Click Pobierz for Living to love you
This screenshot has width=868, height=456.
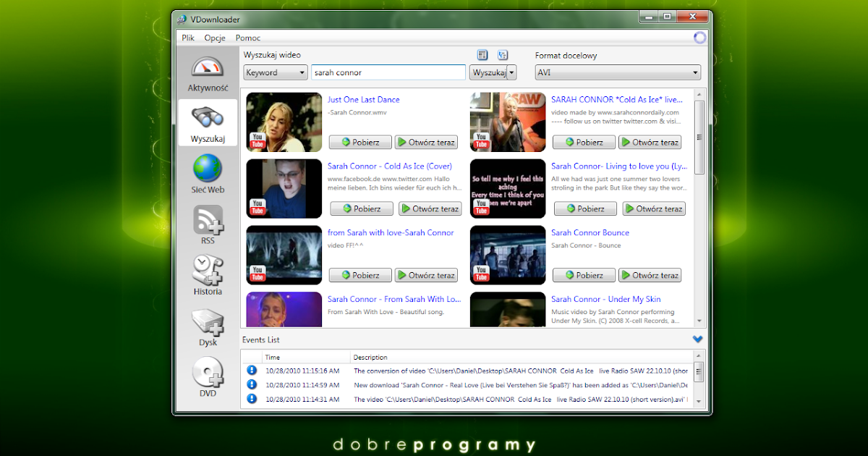coord(585,209)
